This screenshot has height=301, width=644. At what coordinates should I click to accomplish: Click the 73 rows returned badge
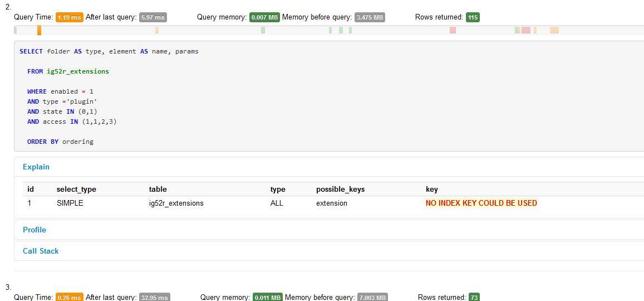pyautogui.click(x=474, y=297)
